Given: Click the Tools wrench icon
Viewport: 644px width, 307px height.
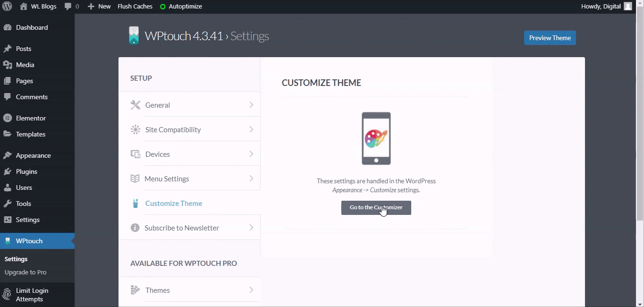Looking at the screenshot, I should [x=8, y=204].
